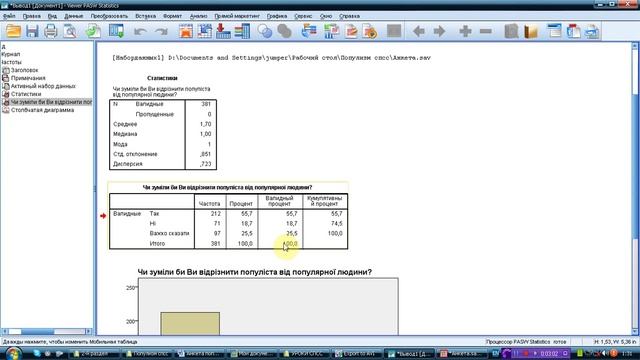Select Активный набор данных outline item
This screenshot has height=360, width=640.
click(43, 86)
